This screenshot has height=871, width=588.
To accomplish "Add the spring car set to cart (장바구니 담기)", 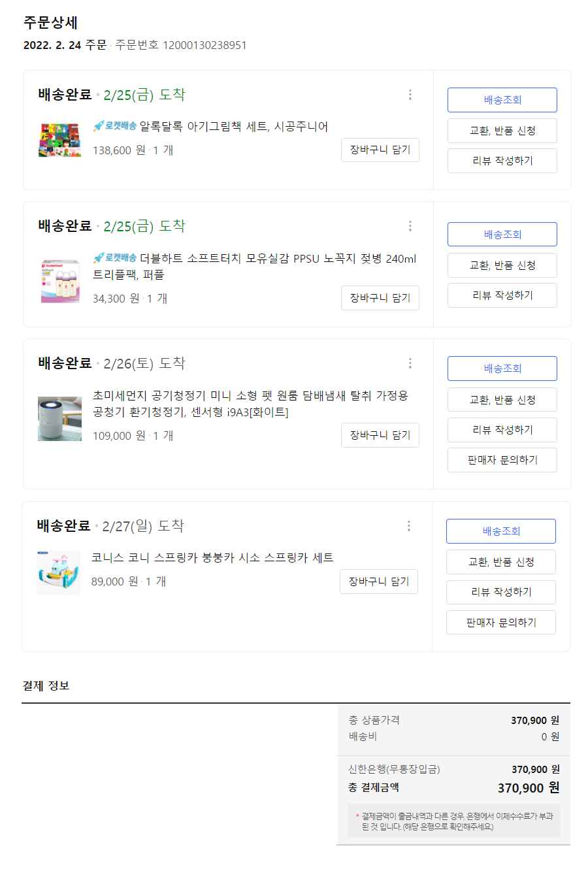I will pos(378,582).
